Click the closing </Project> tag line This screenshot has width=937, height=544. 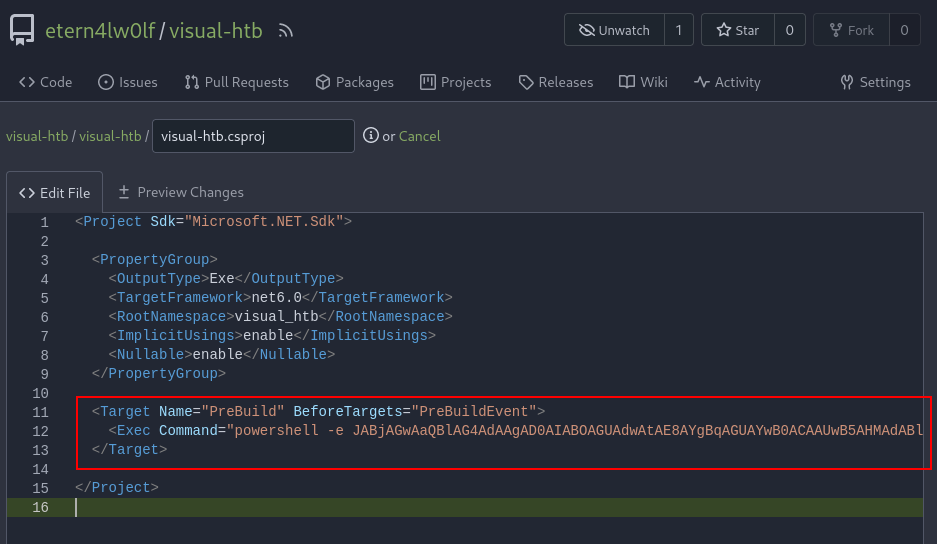coord(117,487)
